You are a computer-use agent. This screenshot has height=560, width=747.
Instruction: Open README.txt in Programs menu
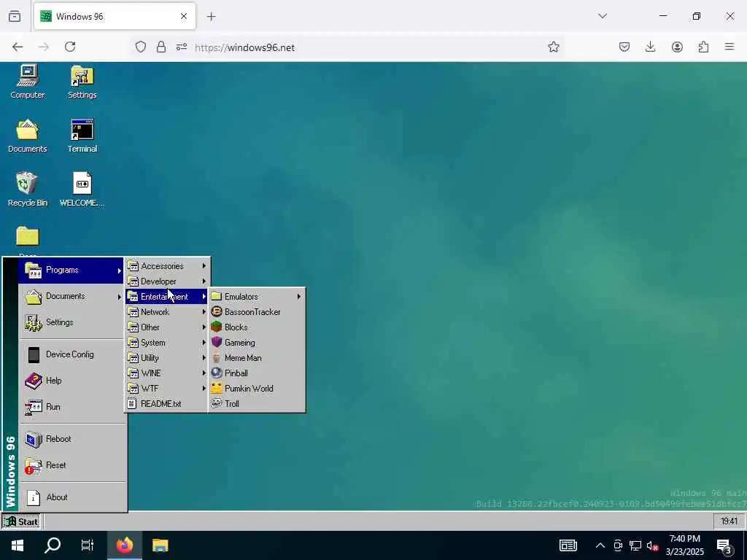pyautogui.click(x=167, y=404)
